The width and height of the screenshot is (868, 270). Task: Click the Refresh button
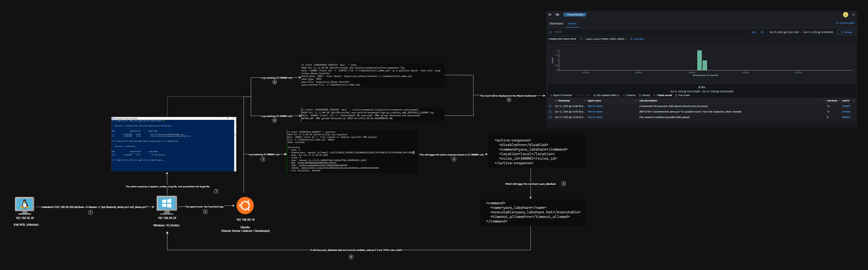(x=847, y=32)
